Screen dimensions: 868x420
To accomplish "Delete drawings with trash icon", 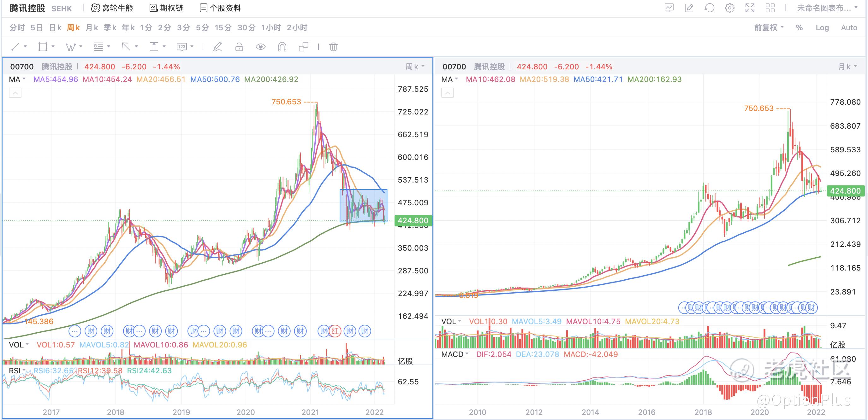I will point(333,47).
